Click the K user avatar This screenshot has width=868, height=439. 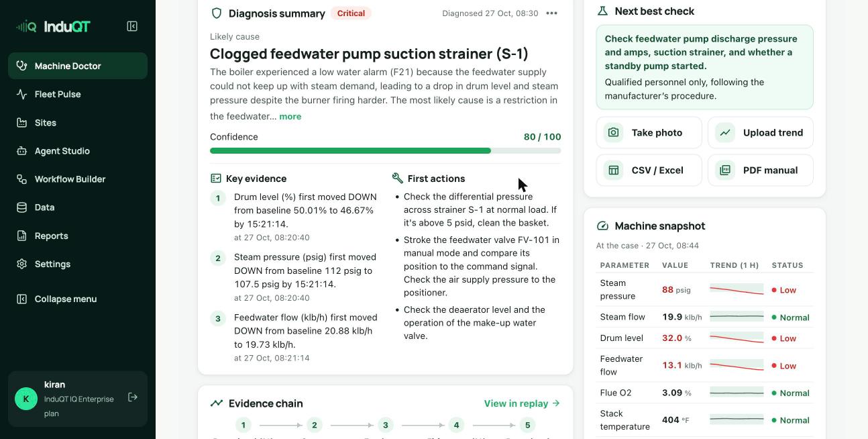click(26, 399)
